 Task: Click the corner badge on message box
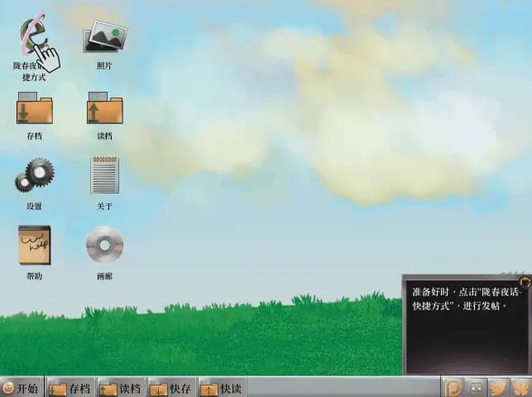pyautogui.click(x=525, y=282)
